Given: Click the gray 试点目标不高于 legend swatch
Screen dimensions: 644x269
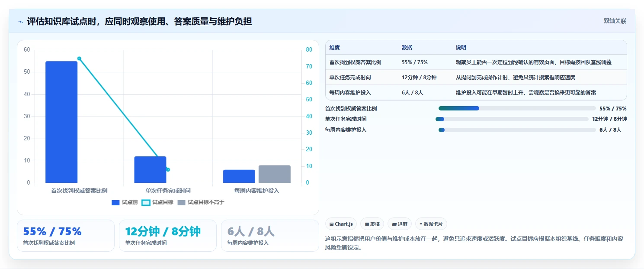Looking at the screenshot, I should [x=181, y=202].
